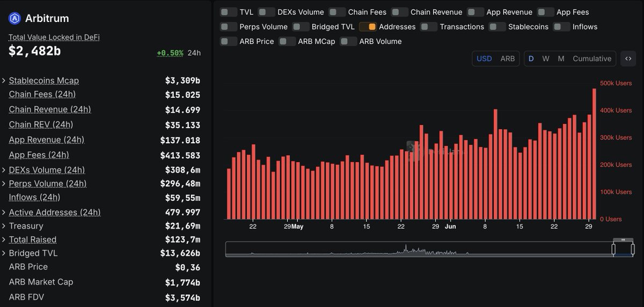Disable the Addresses chart toggle
The width and height of the screenshot is (644, 307).
(368, 26)
